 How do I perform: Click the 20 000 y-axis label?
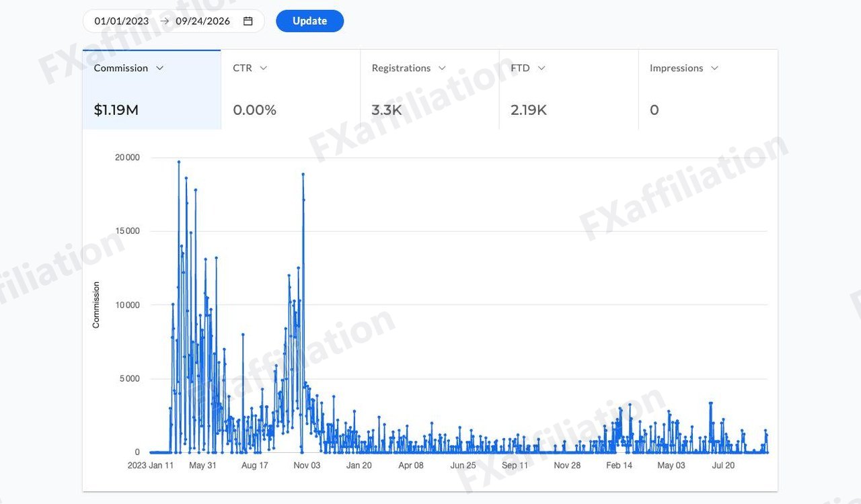pyautogui.click(x=127, y=158)
